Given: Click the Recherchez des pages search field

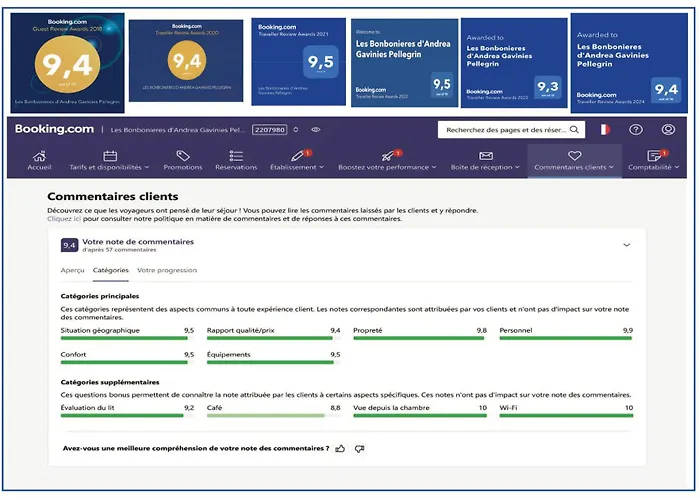Looking at the screenshot, I should [511, 129].
